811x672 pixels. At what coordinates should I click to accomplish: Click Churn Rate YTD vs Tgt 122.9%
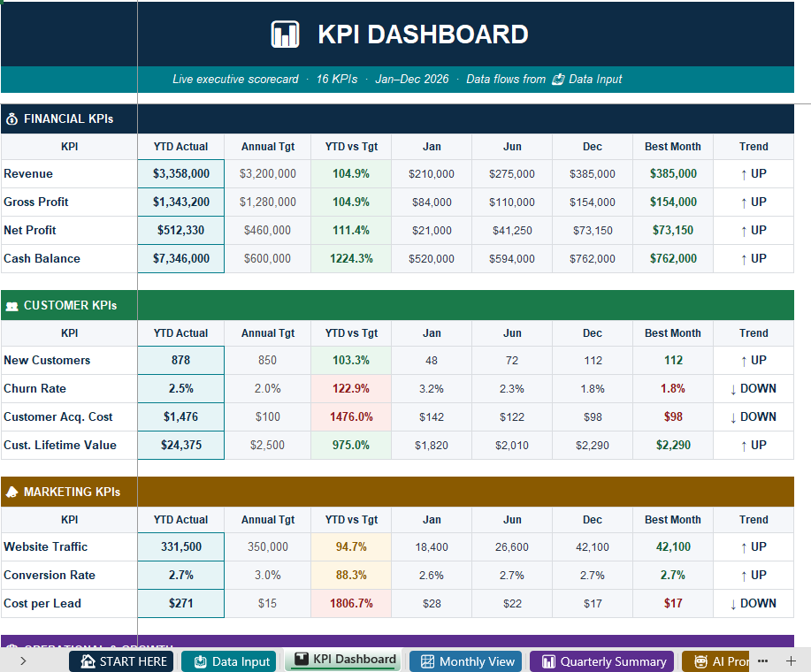coord(351,389)
